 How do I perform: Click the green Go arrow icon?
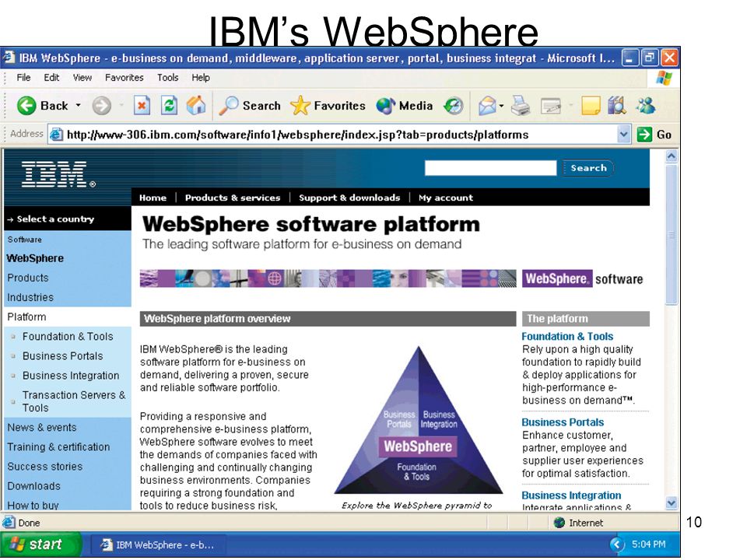[x=644, y=135]
